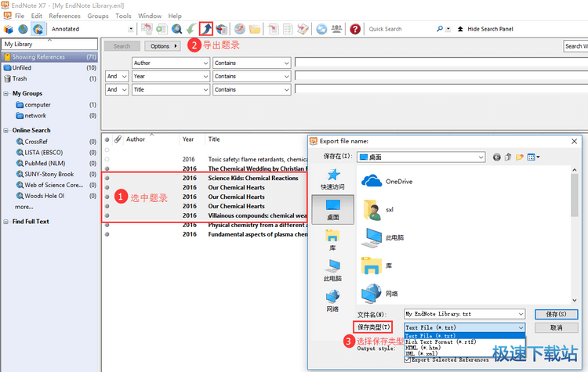
Task: Switch to Online Search Mode globe icon
Action: pyautogui.click(x=23, y=29)
